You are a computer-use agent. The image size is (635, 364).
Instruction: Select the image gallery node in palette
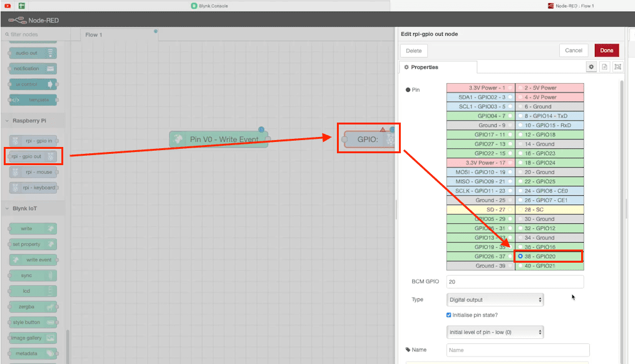tap(31, 338)
